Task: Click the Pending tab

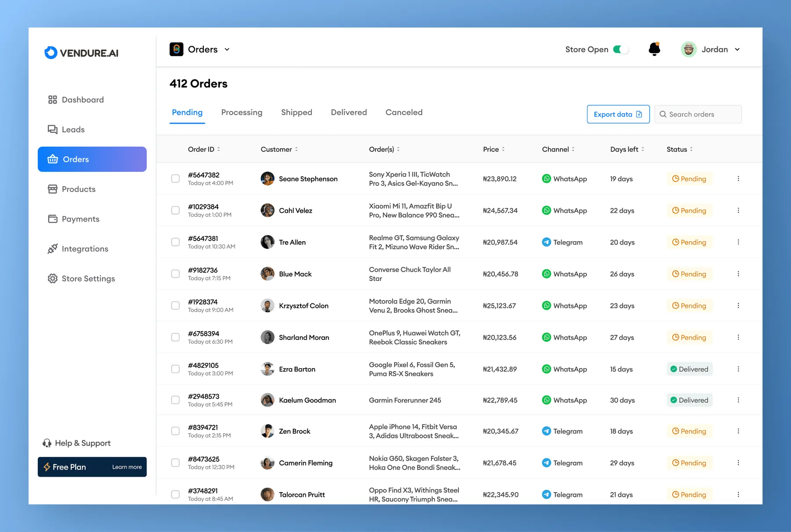Action: [x=187, y=112]
